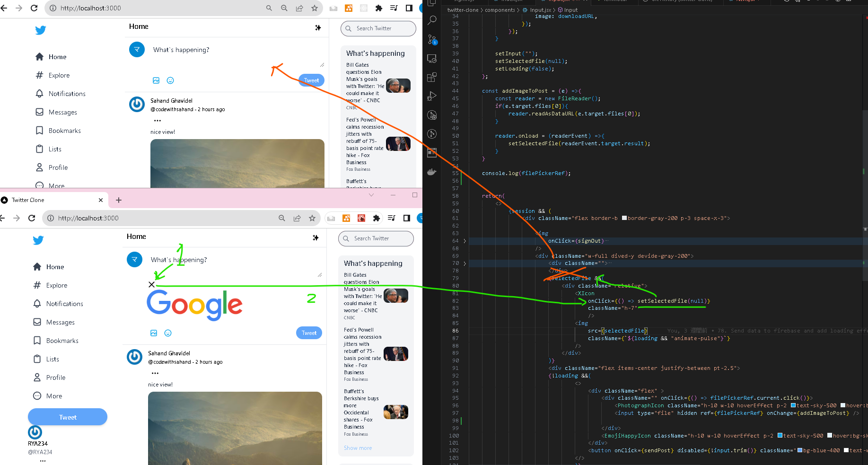The image size is (868, 465).
Task: Click bg-blue-400 color swatch on line 102
Action: [x=800, y=450]
